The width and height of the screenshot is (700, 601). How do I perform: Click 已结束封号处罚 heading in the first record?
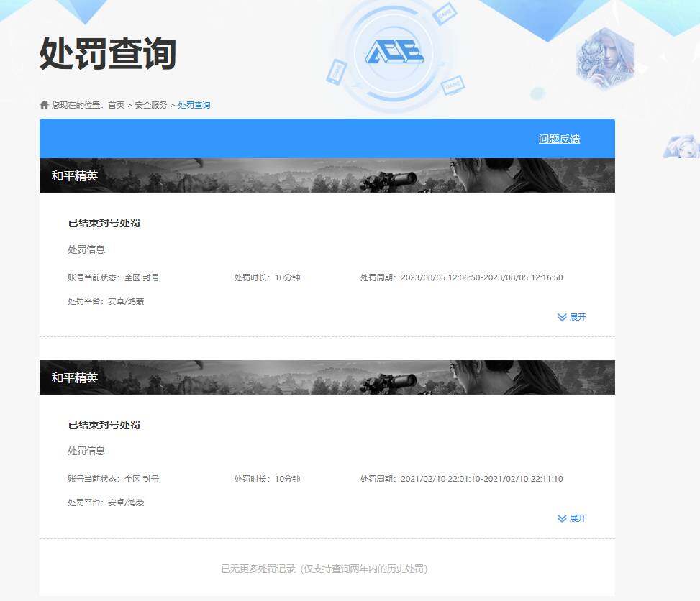(x=104, y=223)
